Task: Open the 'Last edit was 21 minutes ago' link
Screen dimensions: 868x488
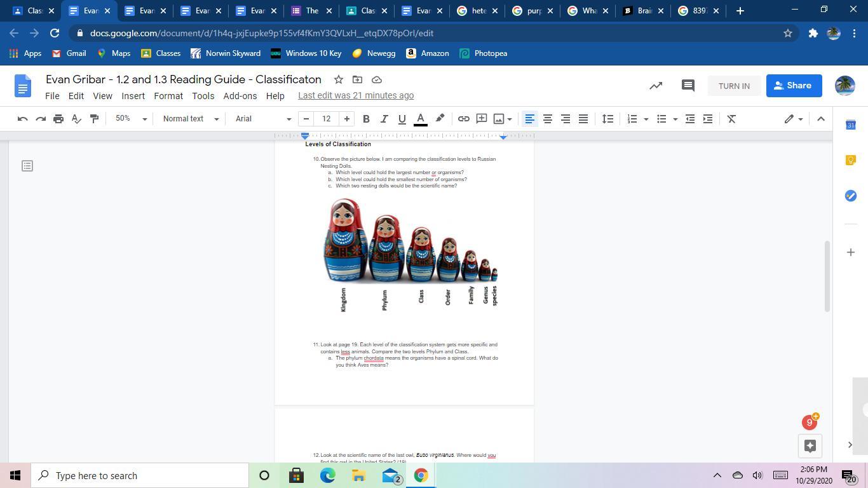Action: (x=356, y=95)
